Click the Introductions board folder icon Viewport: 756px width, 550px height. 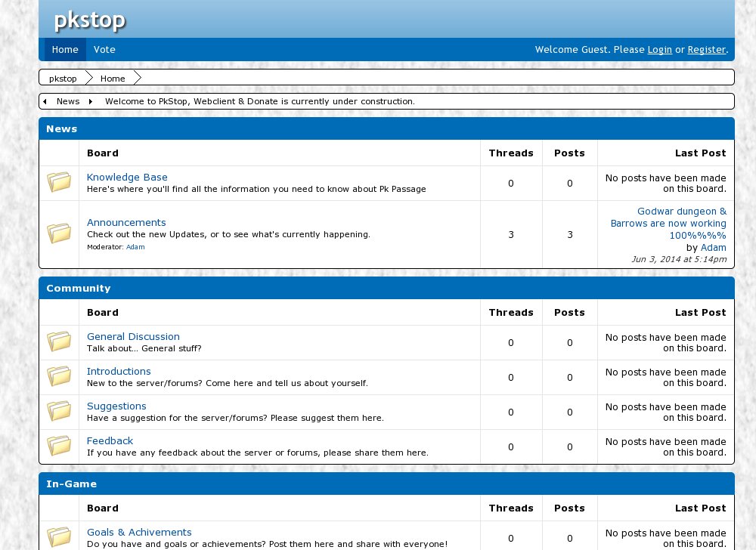pyautogui.click(x=59, y=377)
